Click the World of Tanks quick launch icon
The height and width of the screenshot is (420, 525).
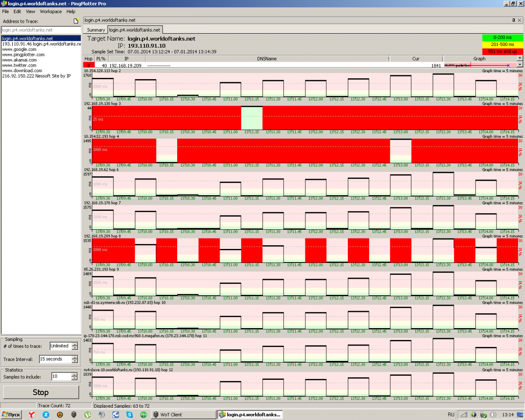point(73,414)
